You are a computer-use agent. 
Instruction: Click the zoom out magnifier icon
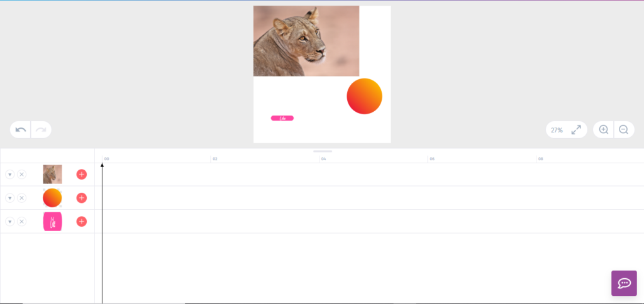[624, 129]
